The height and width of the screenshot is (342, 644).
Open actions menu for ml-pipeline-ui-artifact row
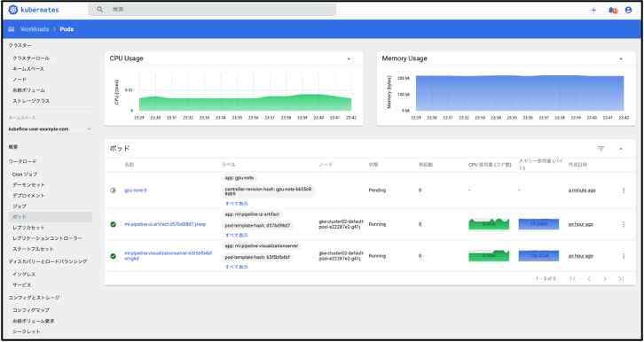click(x=624, y=224)
